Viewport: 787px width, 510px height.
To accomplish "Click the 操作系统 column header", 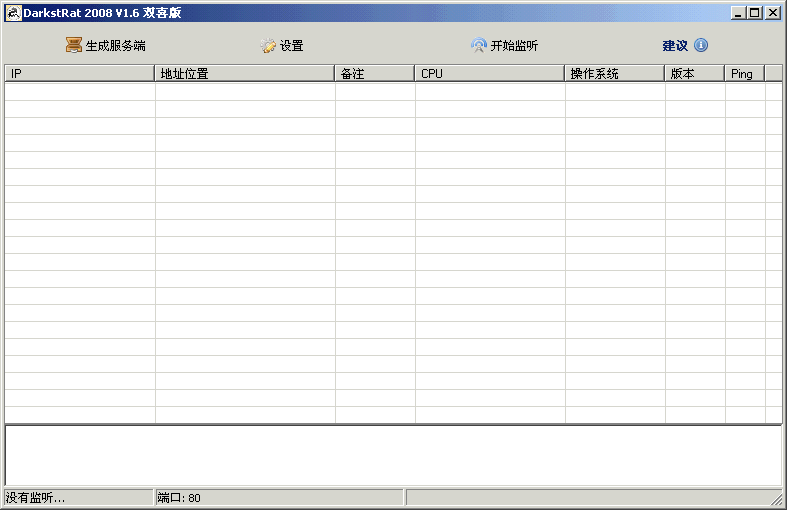I will coord(614,74).
